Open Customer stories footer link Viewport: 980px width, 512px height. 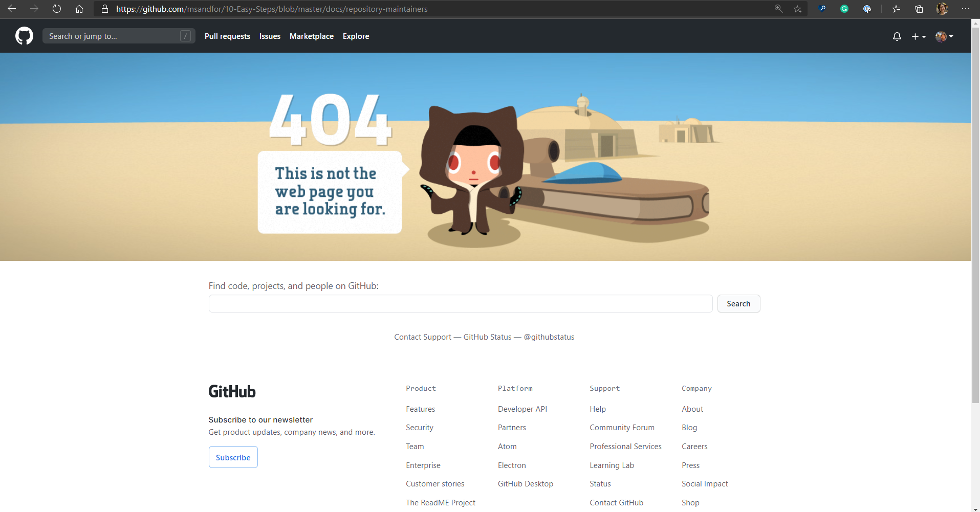tap(435, 484)
